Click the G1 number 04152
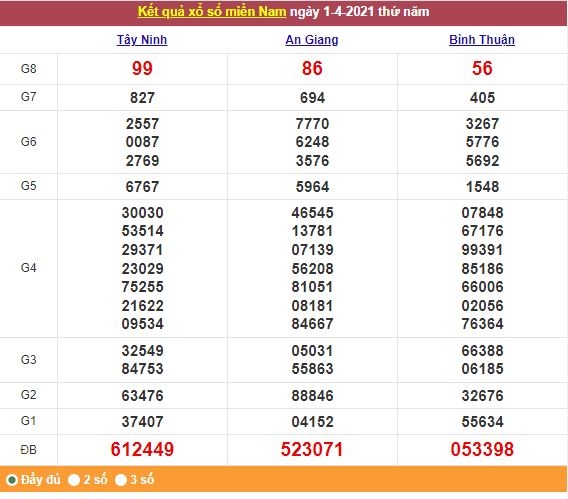568x499 pixels. [x=312, y=422]
